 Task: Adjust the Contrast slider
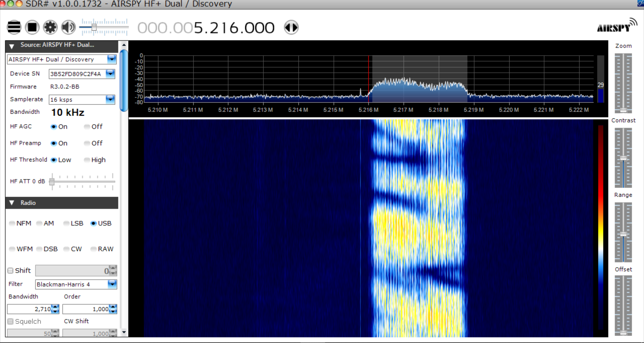pos(623,158)
